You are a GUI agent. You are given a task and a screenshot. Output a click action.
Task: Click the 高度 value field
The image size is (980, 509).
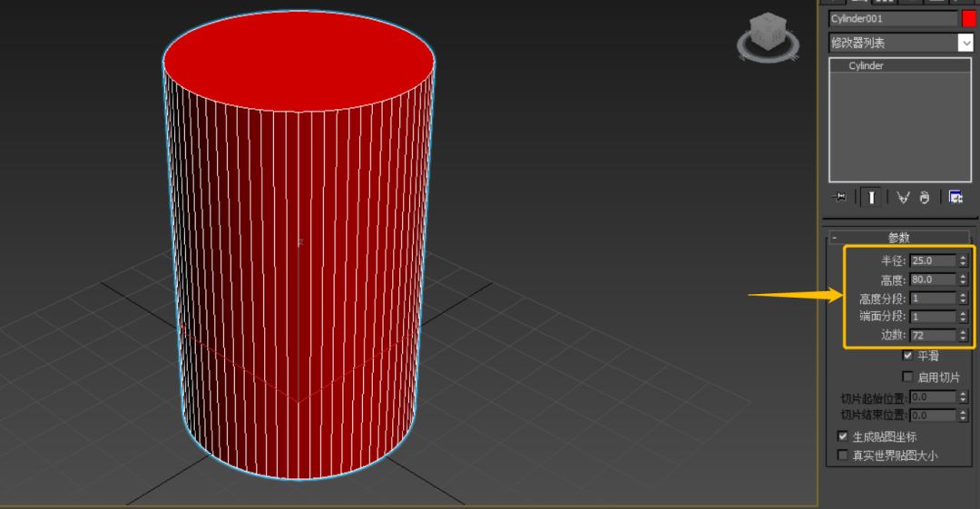click(x=933, y=279)
